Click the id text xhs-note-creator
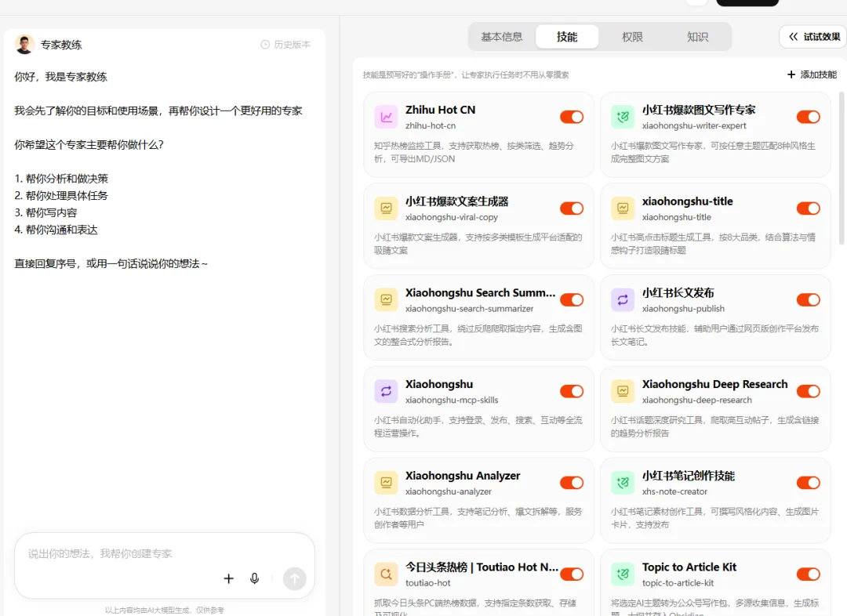Screen dimensions: 847x616 [674, 491]
